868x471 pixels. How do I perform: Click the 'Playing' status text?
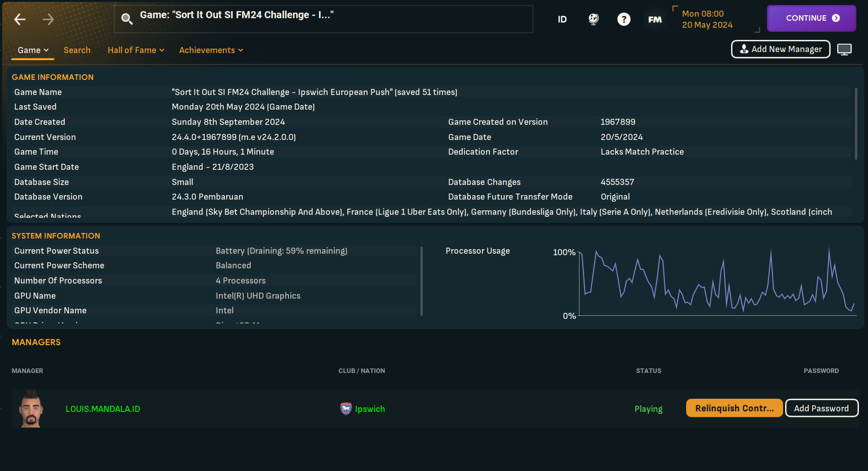tap(649, 409)
